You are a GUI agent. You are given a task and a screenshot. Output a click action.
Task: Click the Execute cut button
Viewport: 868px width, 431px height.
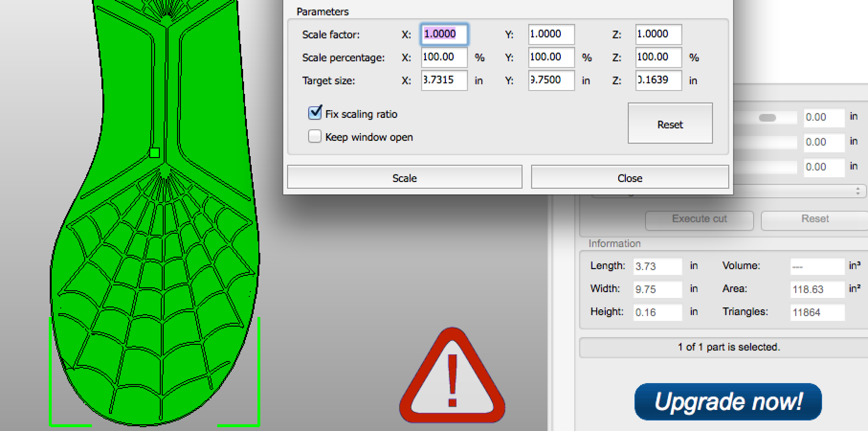[699, 220]
